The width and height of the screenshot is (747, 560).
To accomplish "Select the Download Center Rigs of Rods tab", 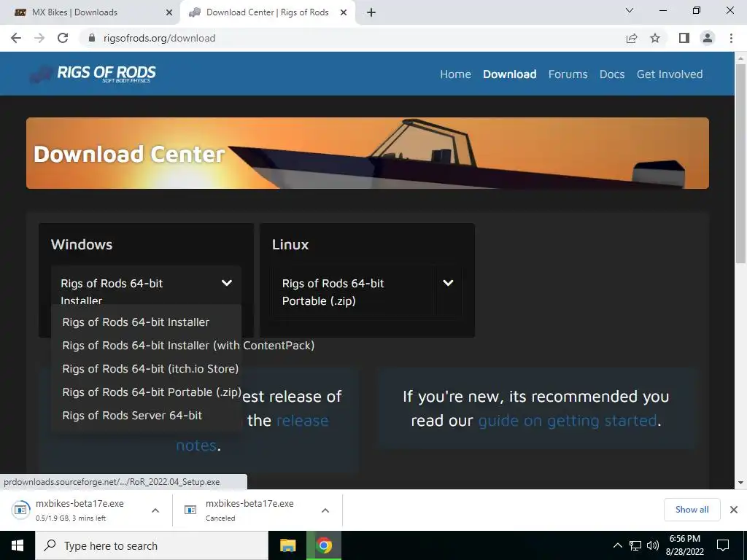I will tap(267, 12).
